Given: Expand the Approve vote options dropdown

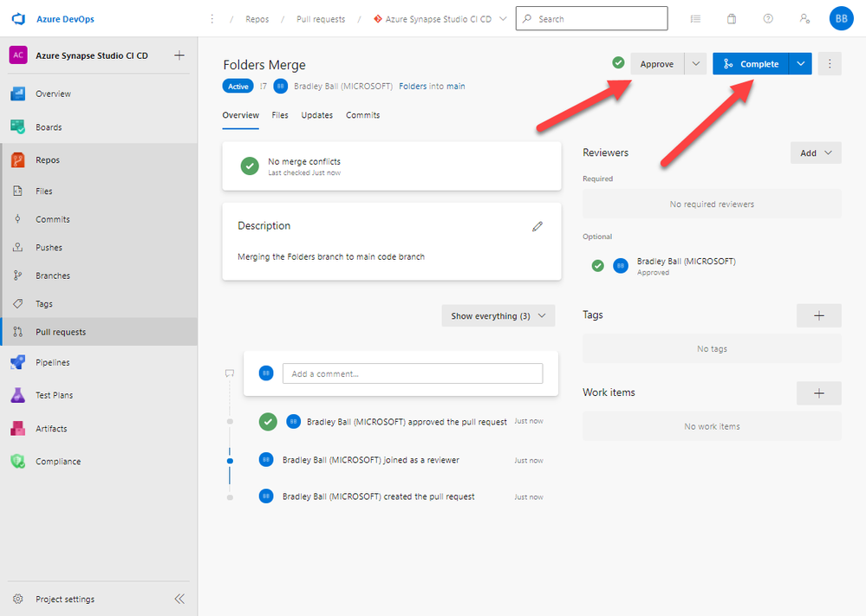Looking at the screenshot, I should click(696, 64).
